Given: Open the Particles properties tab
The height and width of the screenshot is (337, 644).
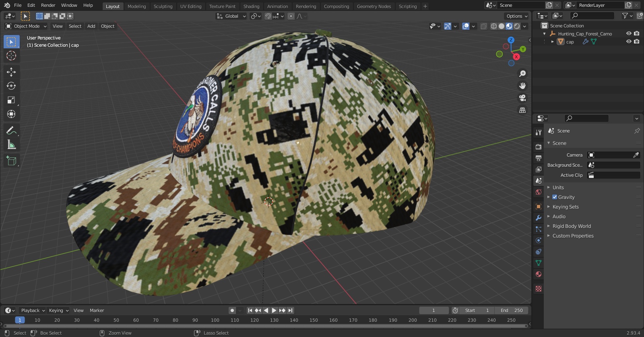Looking at the screenshot, I should (x=539, y=229).
